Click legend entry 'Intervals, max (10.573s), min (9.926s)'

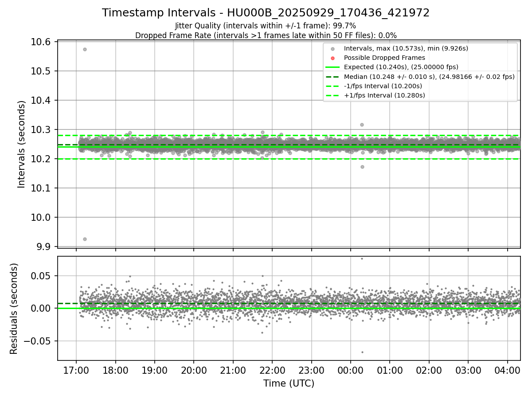click(406, 48)
